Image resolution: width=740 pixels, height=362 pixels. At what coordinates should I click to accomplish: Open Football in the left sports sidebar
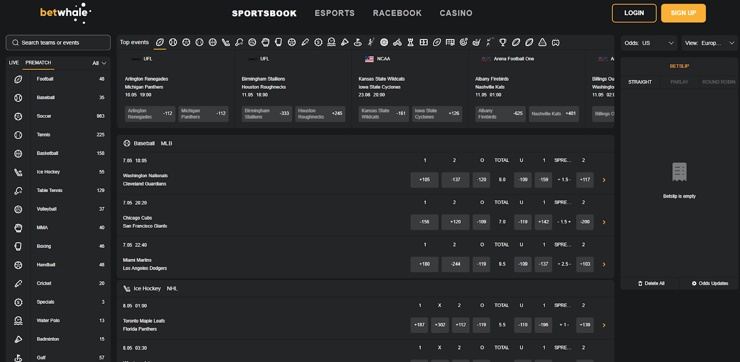tap(58, 79)
